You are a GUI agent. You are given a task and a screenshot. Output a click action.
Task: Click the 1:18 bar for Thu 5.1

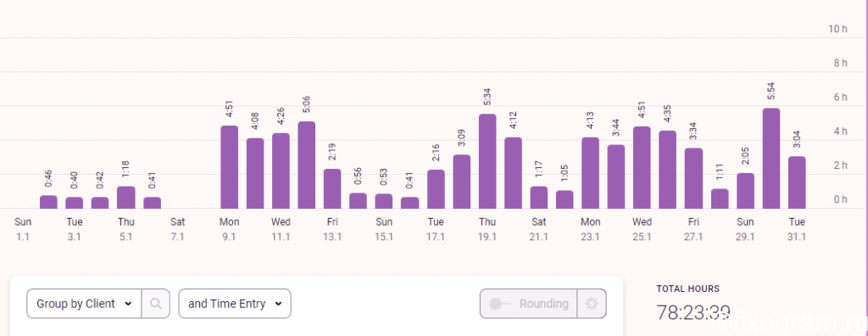pos(126,198)
